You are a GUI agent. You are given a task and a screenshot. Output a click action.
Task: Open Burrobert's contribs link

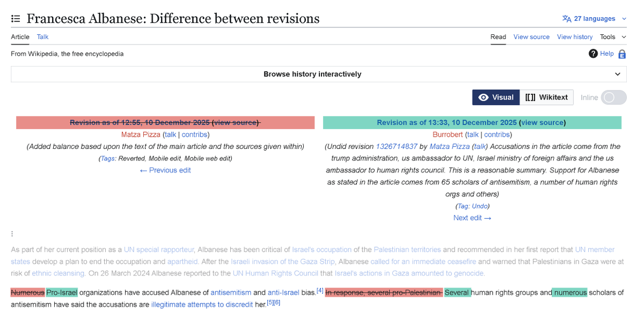pyautogui.click(x=496, y=134)
